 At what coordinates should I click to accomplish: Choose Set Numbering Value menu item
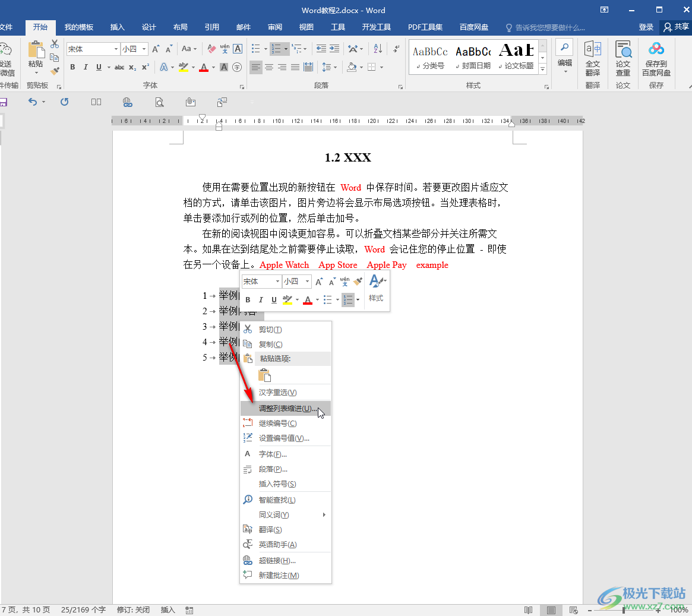pos(286,438)
